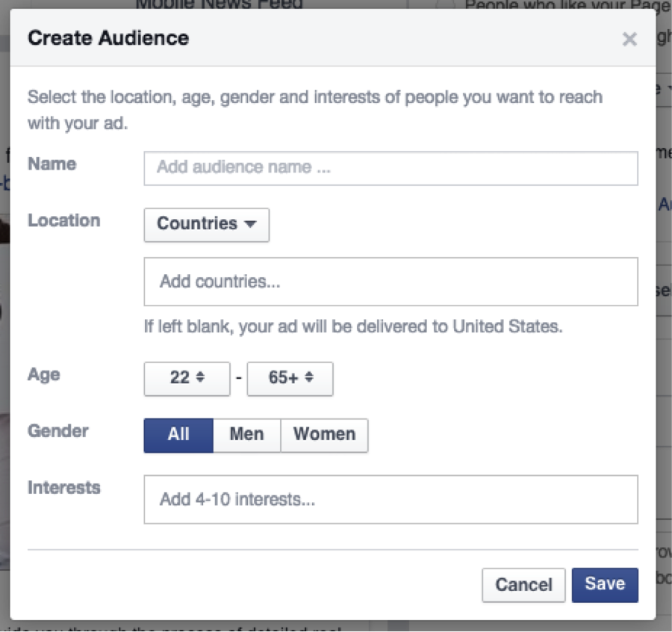
Task: Save the new audience
Action: [605, 584]
